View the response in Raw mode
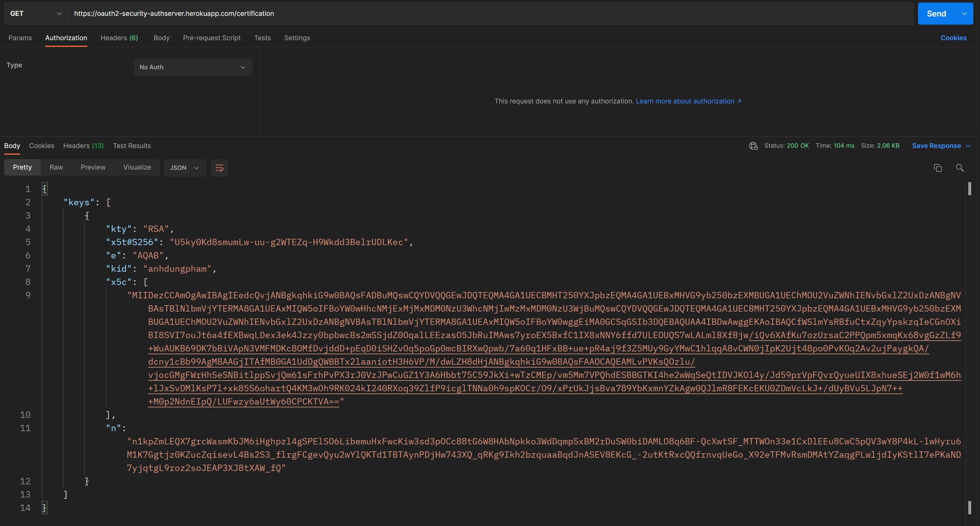 pyautogui.click(x=56, y=167)
